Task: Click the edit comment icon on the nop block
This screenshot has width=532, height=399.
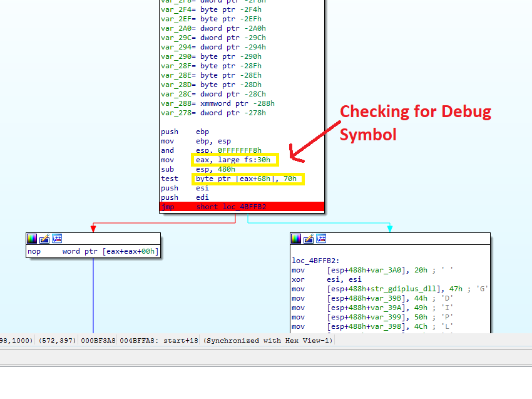Action: pyautogui.click(x=44, y=239)
